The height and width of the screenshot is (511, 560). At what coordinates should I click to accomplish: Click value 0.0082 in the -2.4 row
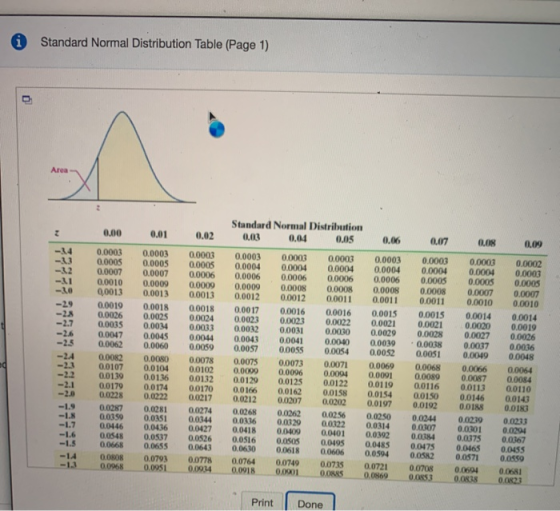pos(110,357)
